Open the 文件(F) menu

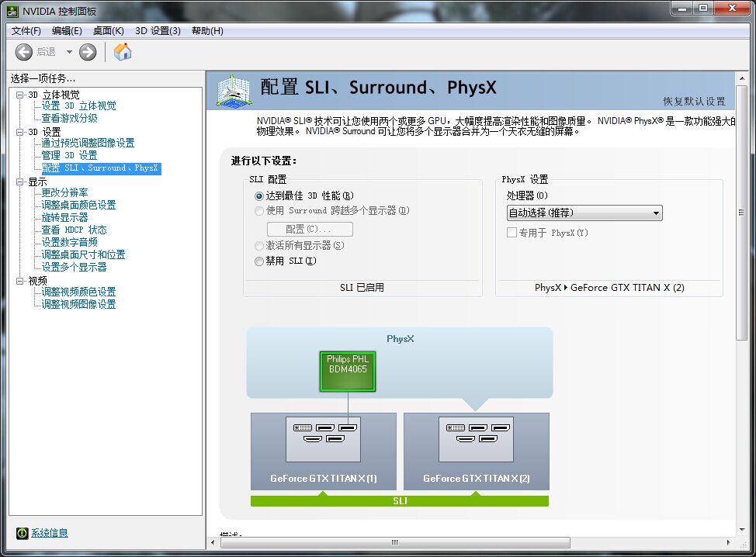[x=26, y=31]
